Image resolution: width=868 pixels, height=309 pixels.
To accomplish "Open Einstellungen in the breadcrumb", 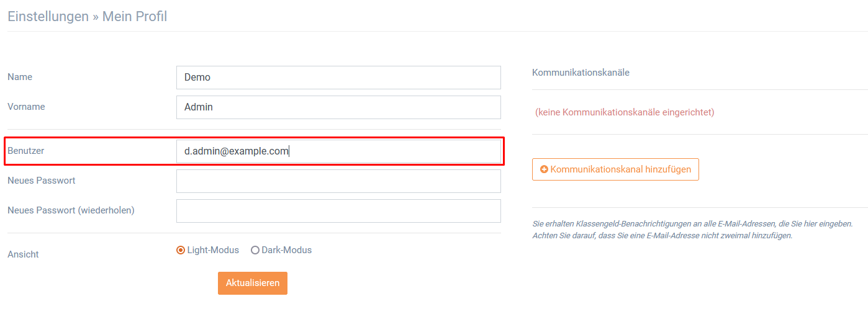I will (48, 17).
